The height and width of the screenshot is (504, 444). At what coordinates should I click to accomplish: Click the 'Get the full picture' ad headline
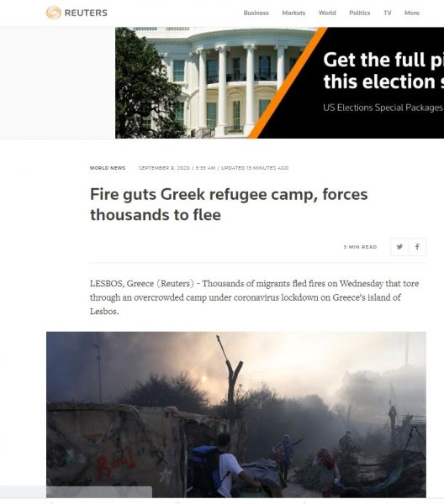[x=383, y=71]
